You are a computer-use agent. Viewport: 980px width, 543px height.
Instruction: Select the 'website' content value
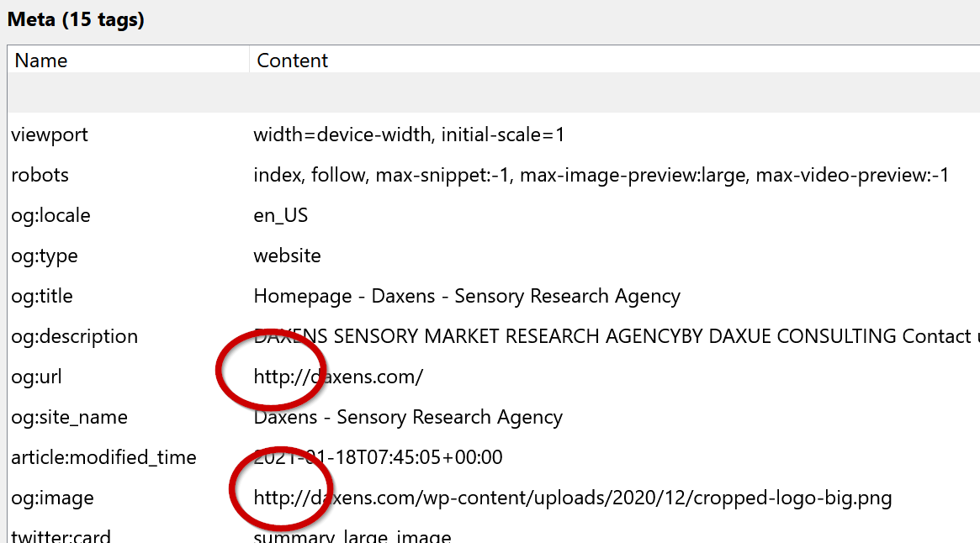coord(287,256)
